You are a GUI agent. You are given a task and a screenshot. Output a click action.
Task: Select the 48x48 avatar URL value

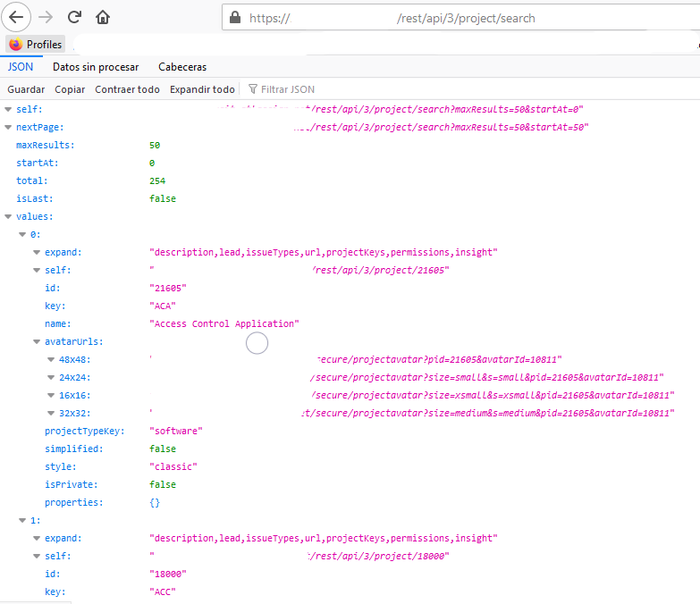[x=355, y=359]
